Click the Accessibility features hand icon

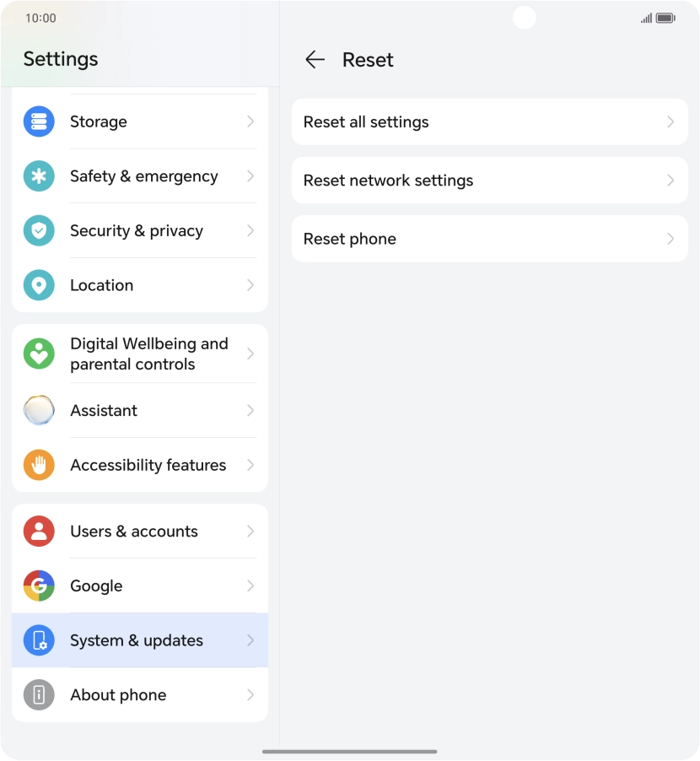(39, 465)
